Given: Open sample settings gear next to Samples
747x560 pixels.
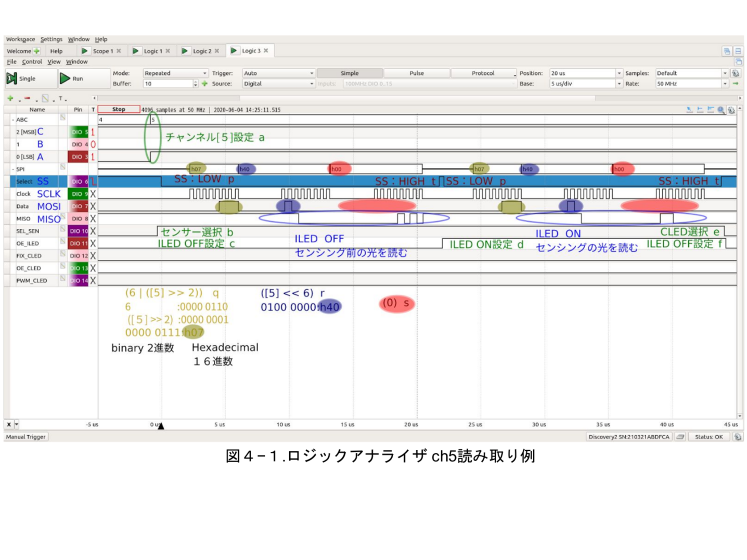Looking at the screenshot, I should [x=736, y=73].
